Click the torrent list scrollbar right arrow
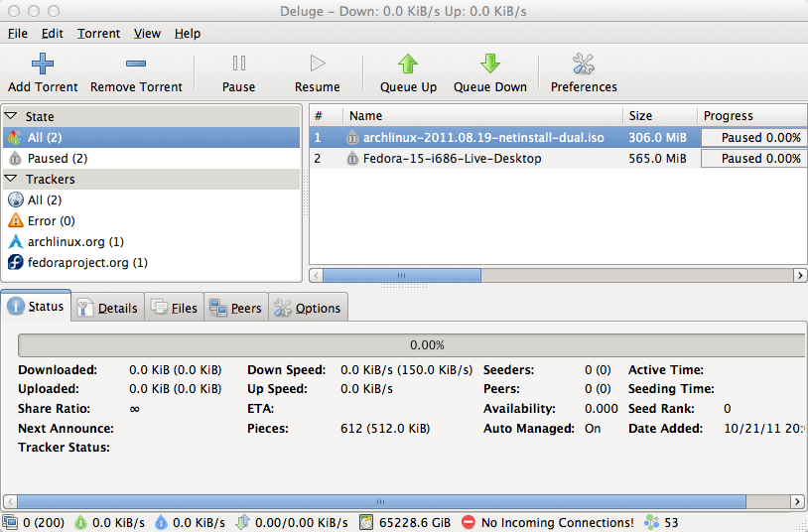The width and height of the screenshot is (808, 532). 800,275
